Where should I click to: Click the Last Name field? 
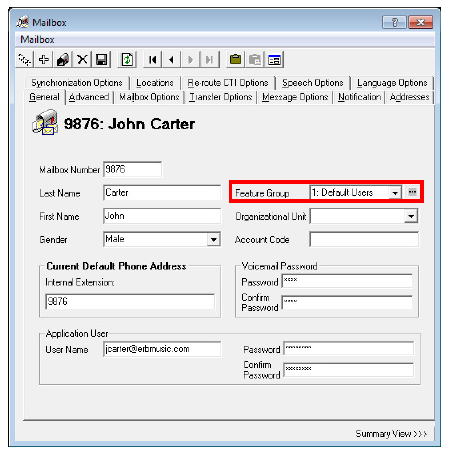pyautogui.click(x=162, y=193)
